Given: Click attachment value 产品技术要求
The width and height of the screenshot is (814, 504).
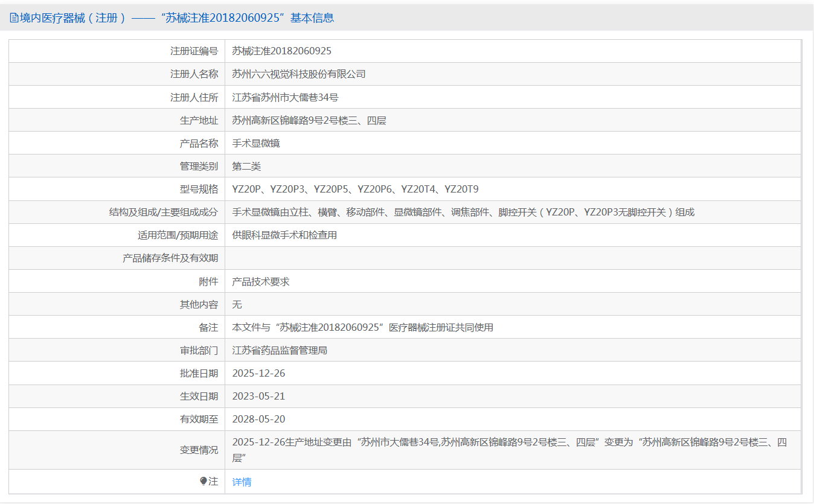Looking at the screenshot, I should [x=261, y=281].
